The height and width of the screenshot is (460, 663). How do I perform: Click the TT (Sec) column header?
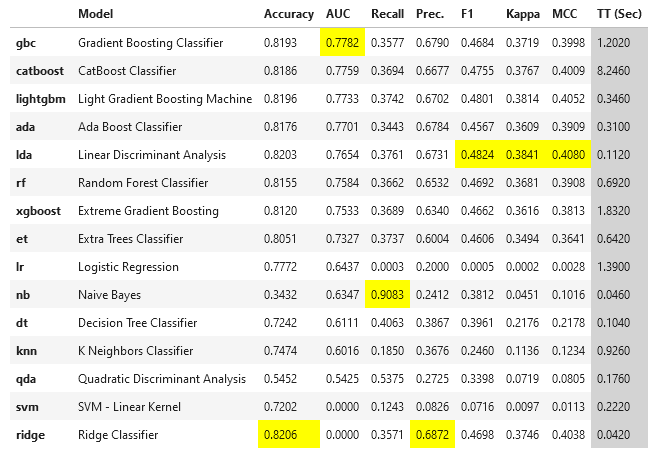point(619,14)
